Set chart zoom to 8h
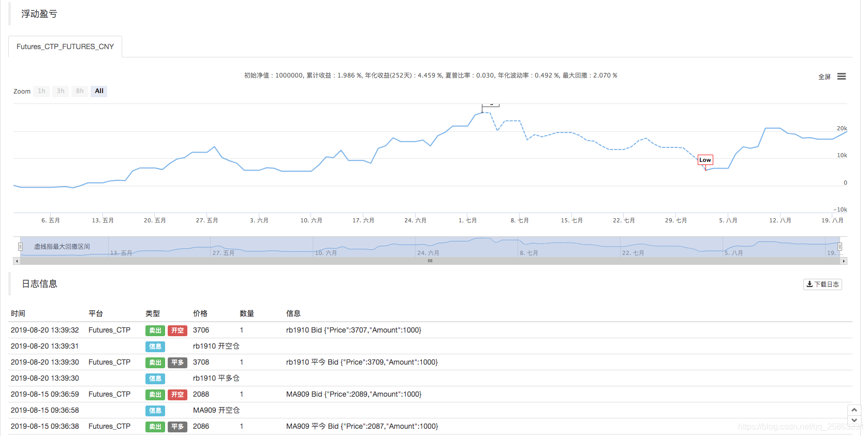The height and width of the screenshot is (436, 868). tap(80, 91)
